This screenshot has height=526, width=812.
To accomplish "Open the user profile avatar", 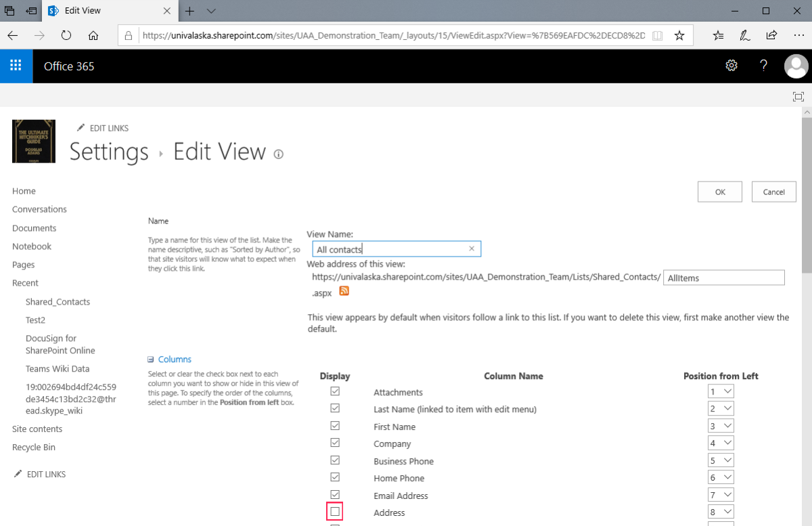I will [796, 66].
